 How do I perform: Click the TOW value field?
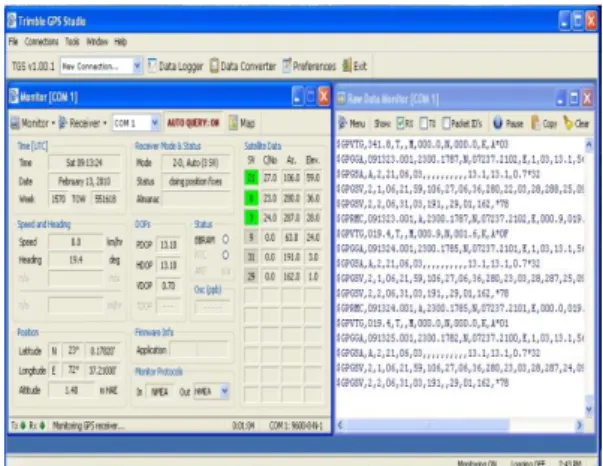click(x=106, y=199)
